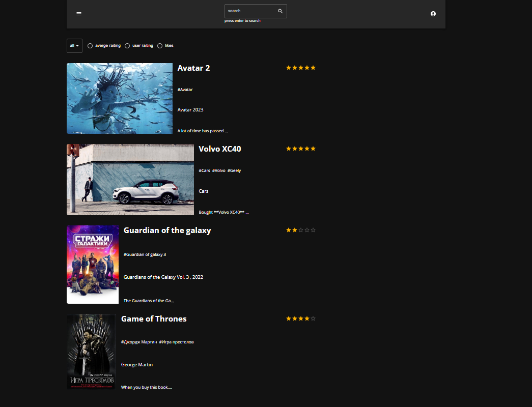The width and height of the screenshot is (532, 407).
Task: Click the '#Джордж Мартин' tag
Action: 139,342
